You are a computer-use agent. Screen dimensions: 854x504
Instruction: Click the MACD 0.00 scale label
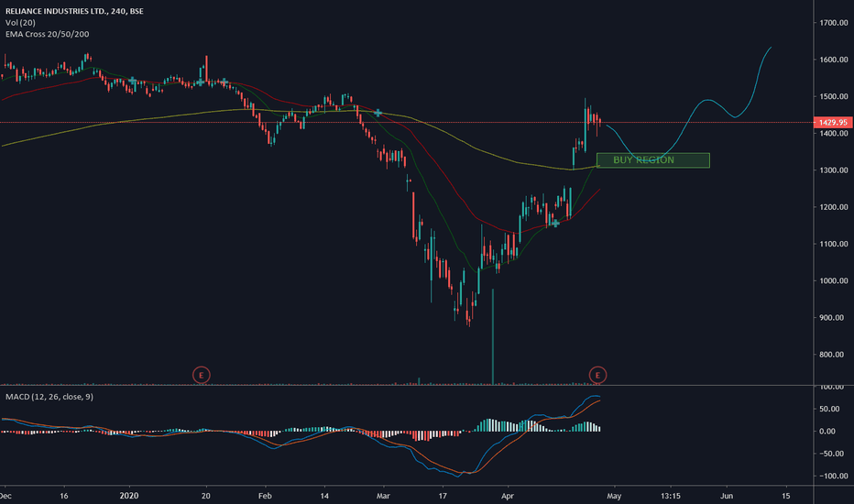click(827, 431)
